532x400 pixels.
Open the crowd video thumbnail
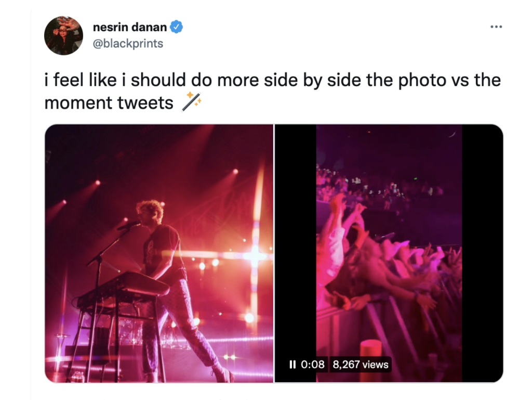(x=389, y=253)
